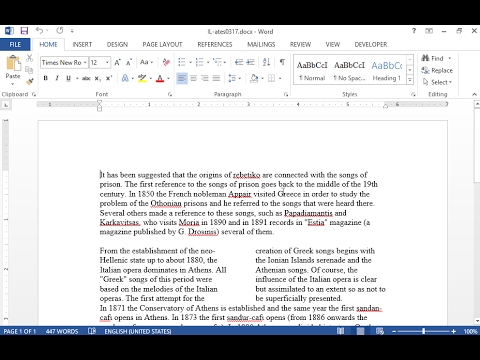
Task: Decrease font size with Shrink Font
Action: point(129,62)
